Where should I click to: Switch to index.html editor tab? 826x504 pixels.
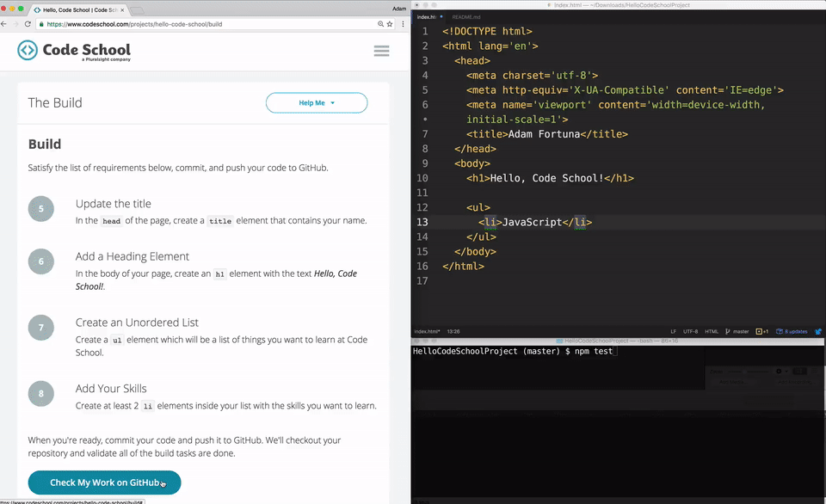click(428, 17)
